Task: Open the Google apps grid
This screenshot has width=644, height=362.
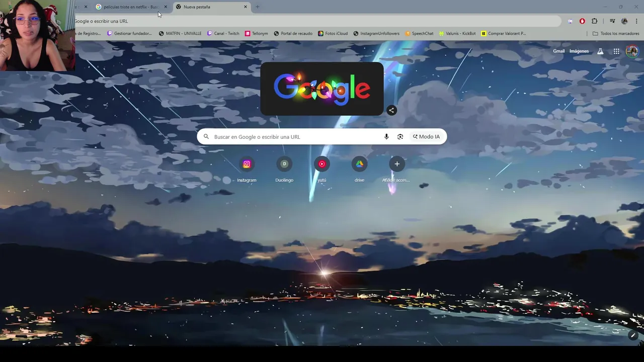Action: (x=616, y=51)
